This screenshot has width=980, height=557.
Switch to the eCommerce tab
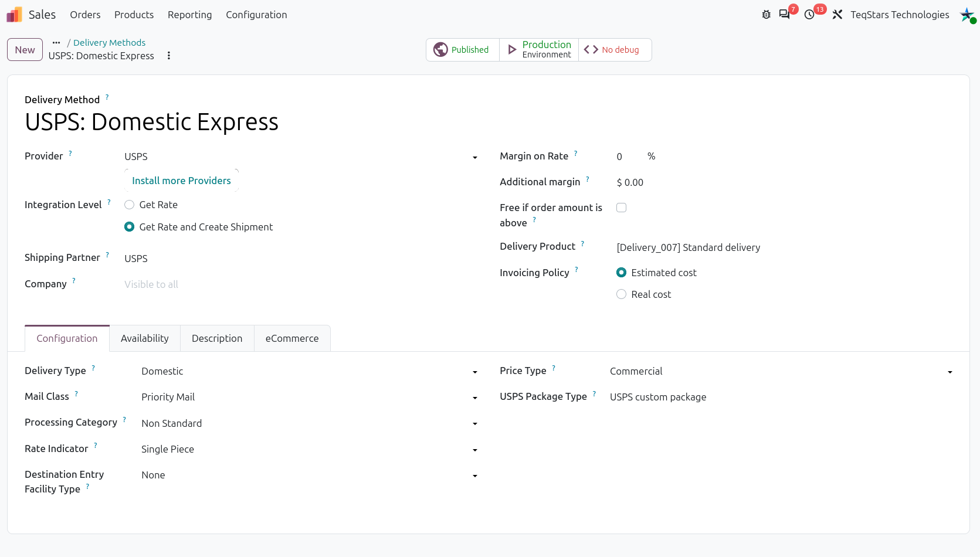292,338
